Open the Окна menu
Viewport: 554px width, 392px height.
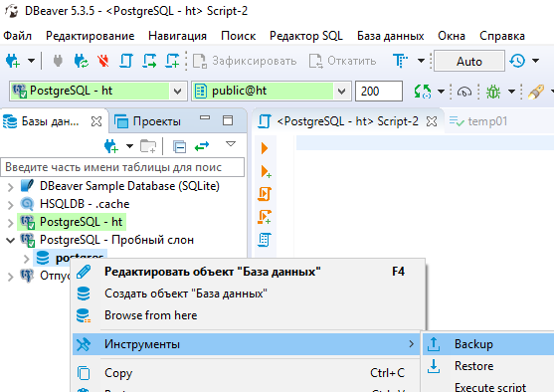pos(452,36)
